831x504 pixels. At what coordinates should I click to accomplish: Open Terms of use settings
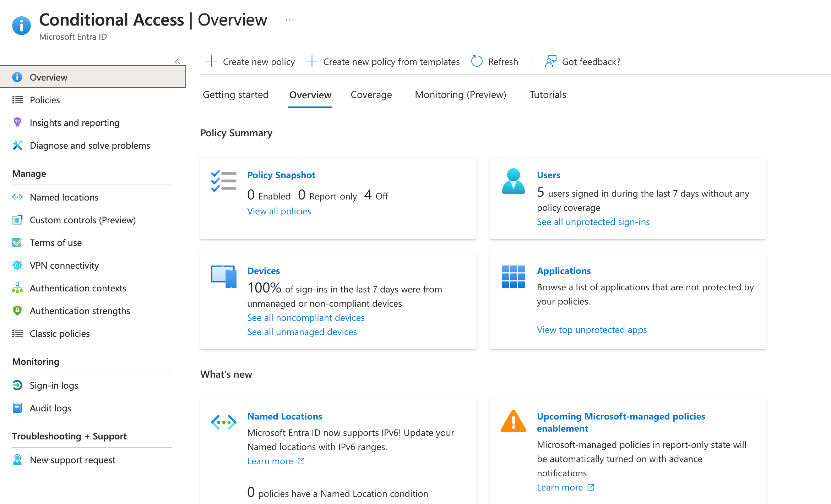point(56,243)
